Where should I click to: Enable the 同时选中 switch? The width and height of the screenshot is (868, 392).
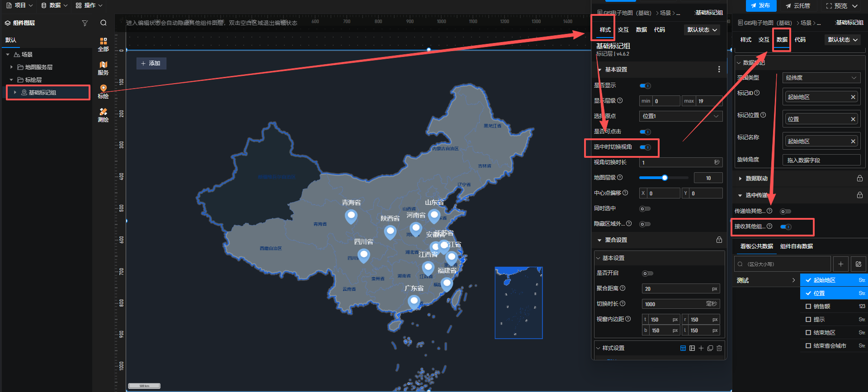click(645, 209)
